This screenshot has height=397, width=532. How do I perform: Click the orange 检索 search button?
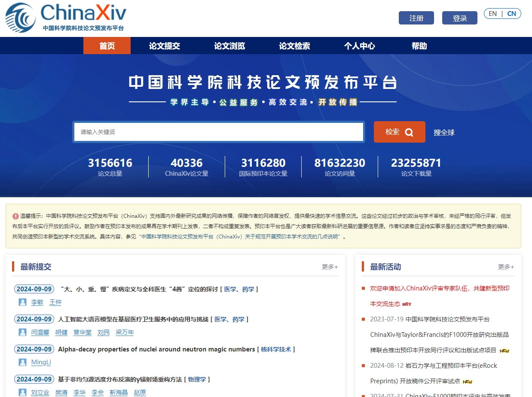400,132
